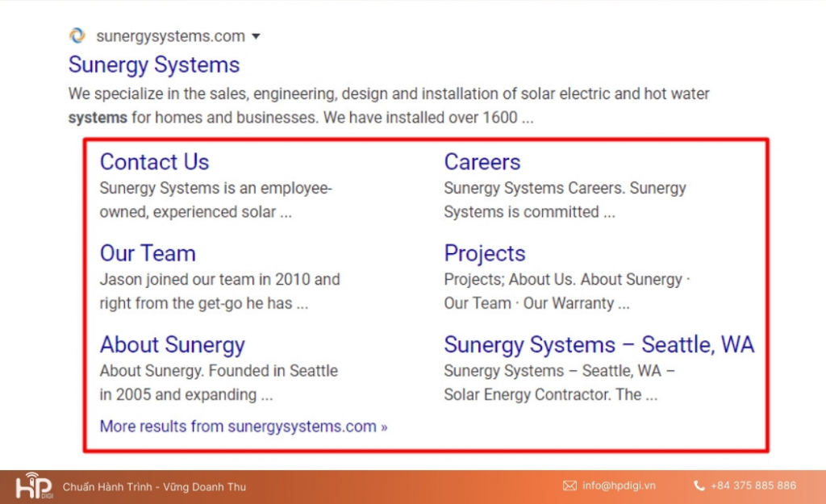Click the sunergysystems.com URL text
This screenshot has height=504, width=826.
coord(171,36)
